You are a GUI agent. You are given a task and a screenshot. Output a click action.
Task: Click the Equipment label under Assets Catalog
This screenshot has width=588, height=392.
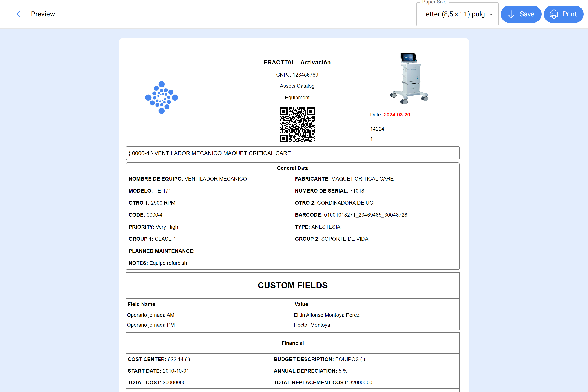tap(297, 98)
